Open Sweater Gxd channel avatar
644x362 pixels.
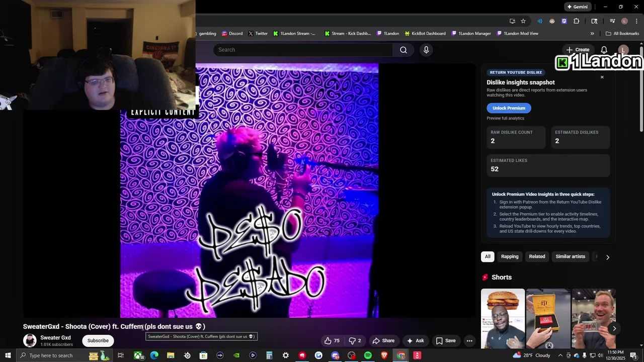(x=30, y=340)
